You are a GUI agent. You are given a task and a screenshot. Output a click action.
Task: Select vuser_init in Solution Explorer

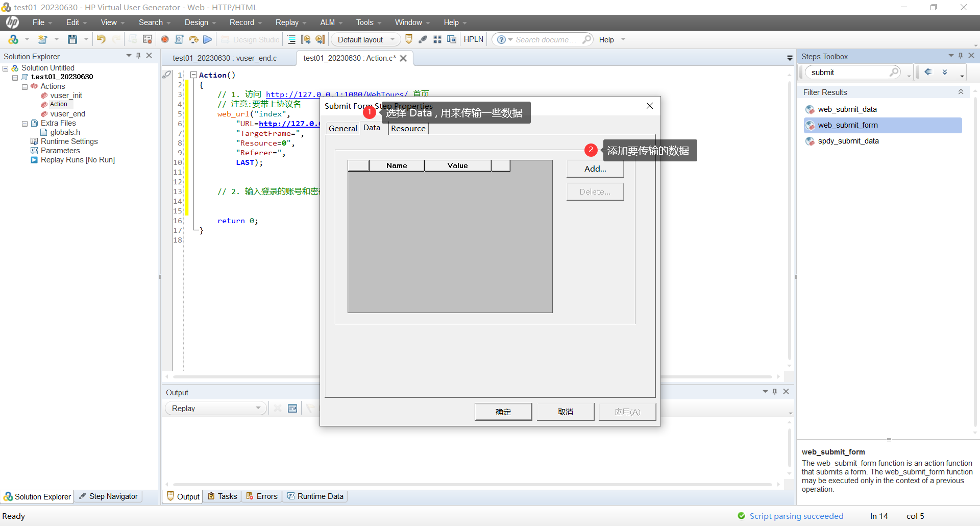(66, 95)
